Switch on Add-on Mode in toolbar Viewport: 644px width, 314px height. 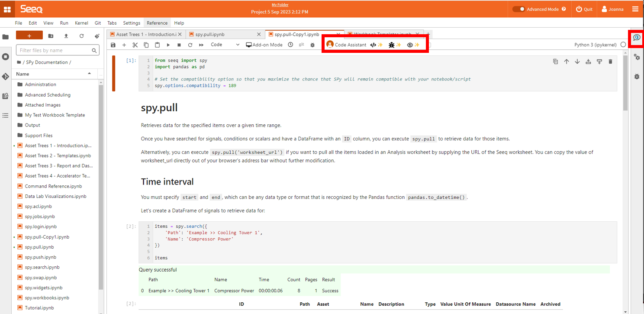pos(264,45)
